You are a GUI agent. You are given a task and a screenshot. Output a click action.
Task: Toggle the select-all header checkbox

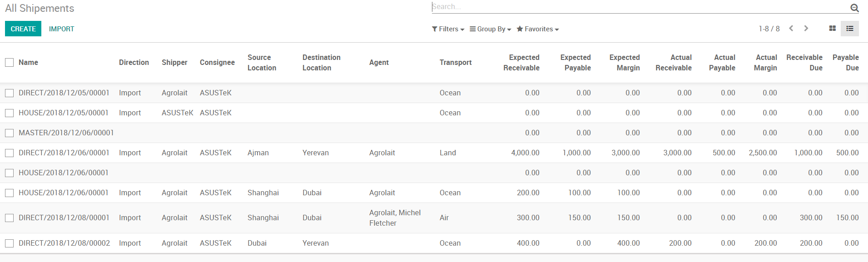[x=9, y=62]
